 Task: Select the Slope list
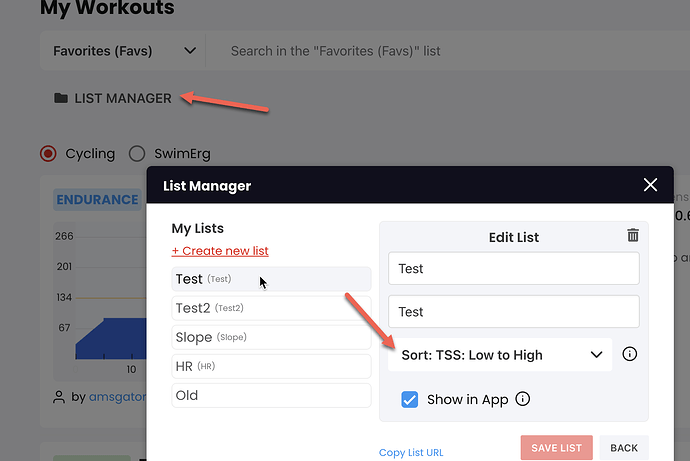pyautogui.click(x=271, y=337)
